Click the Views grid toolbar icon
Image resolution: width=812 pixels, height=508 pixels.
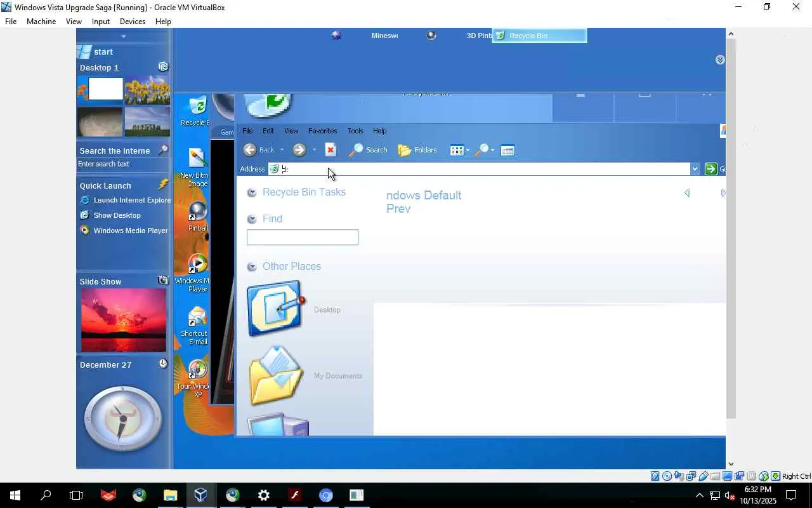point(457,150)
